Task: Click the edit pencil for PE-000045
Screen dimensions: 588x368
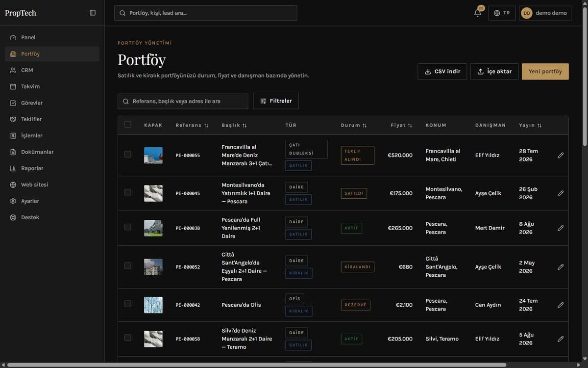Action: (x=561, y=193)
